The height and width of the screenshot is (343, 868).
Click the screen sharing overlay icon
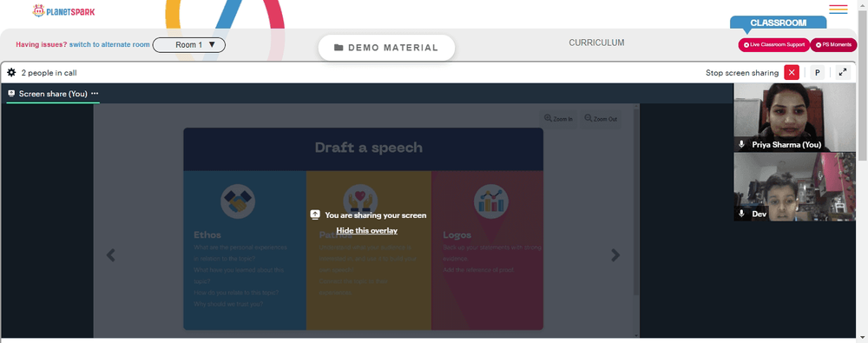point(315,215)
